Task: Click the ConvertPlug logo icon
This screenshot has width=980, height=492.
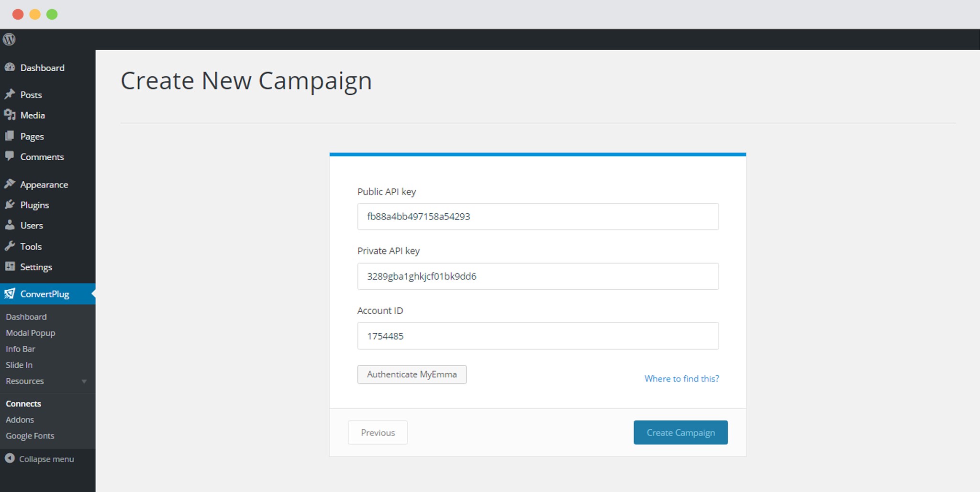Action: click(10, 294)
